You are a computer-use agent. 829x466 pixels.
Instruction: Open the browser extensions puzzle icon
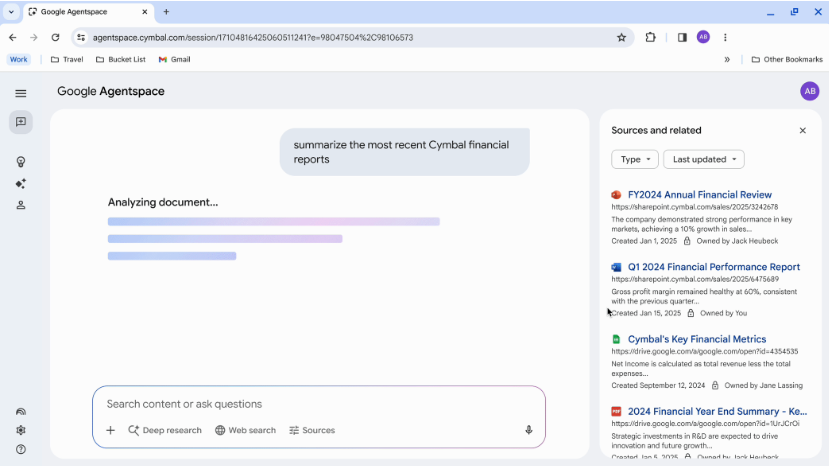pyautogui.click(x=650, y=38)
